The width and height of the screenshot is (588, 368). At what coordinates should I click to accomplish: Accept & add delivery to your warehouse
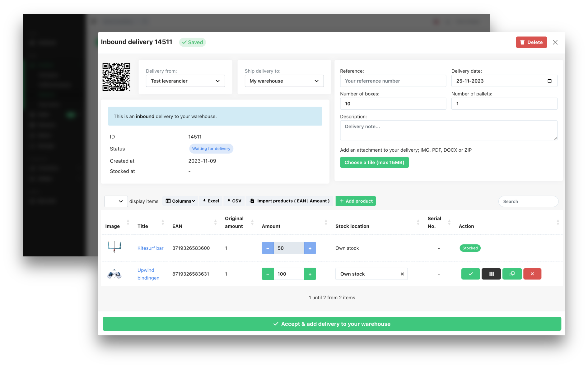[332, 324]
